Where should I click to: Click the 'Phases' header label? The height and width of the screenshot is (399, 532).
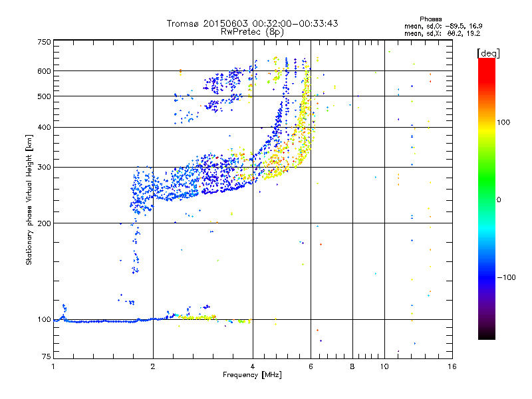pyautogui.click(x=430, y=19)
